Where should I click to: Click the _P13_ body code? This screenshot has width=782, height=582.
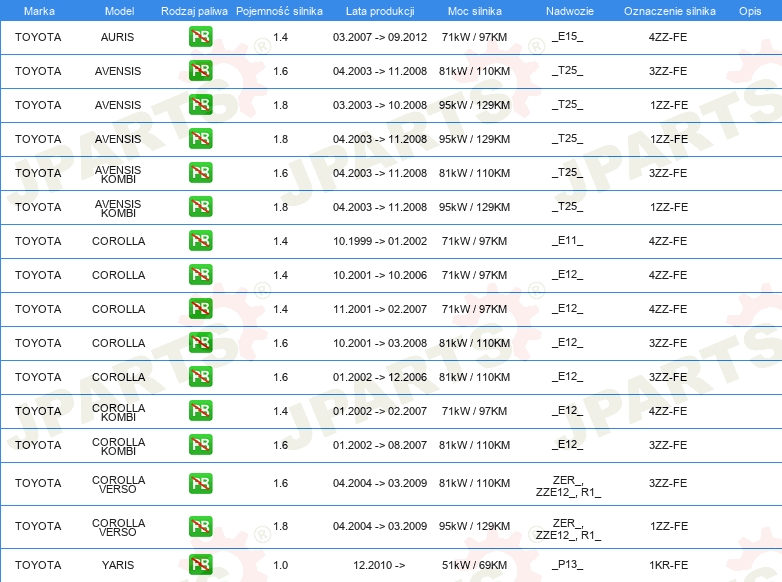click(x=568, y=565)
